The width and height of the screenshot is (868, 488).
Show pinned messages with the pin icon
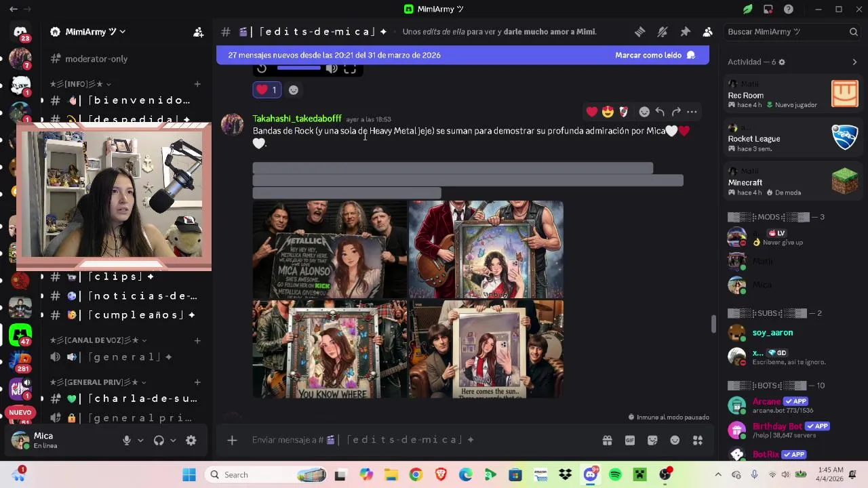(685, 32)
